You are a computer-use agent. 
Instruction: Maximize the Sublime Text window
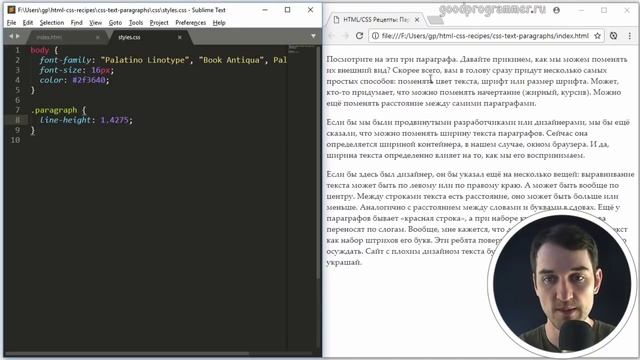[287, 10]
